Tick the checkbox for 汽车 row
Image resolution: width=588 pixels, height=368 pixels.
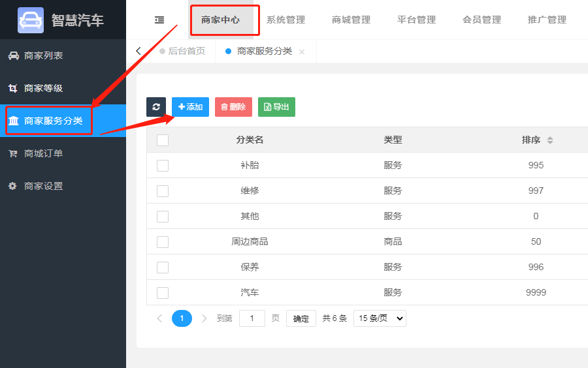(163, 293)
